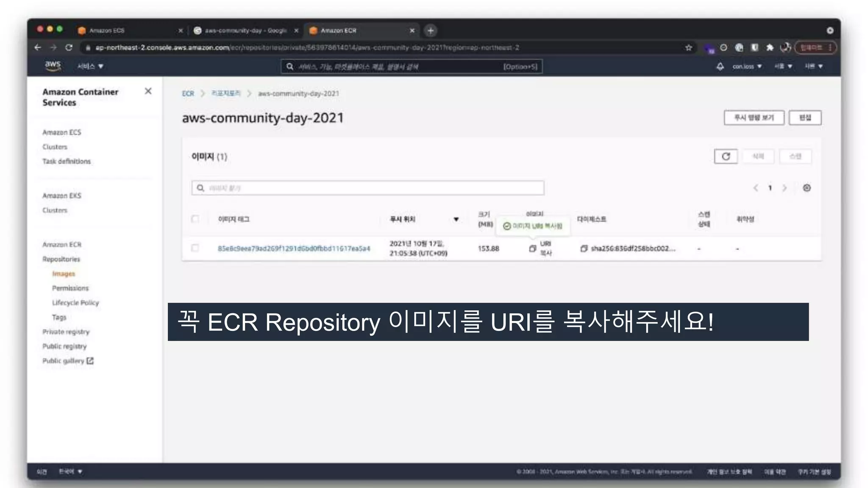Image resolution: width=868 pixels, height=488 pixels.
Task: Click the scan button above the image table
Action: pos(796,156)
